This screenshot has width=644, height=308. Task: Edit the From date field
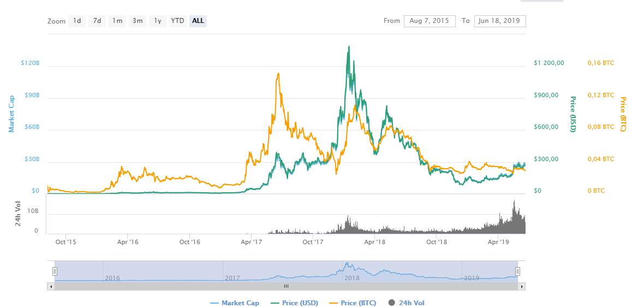point(430,21)
